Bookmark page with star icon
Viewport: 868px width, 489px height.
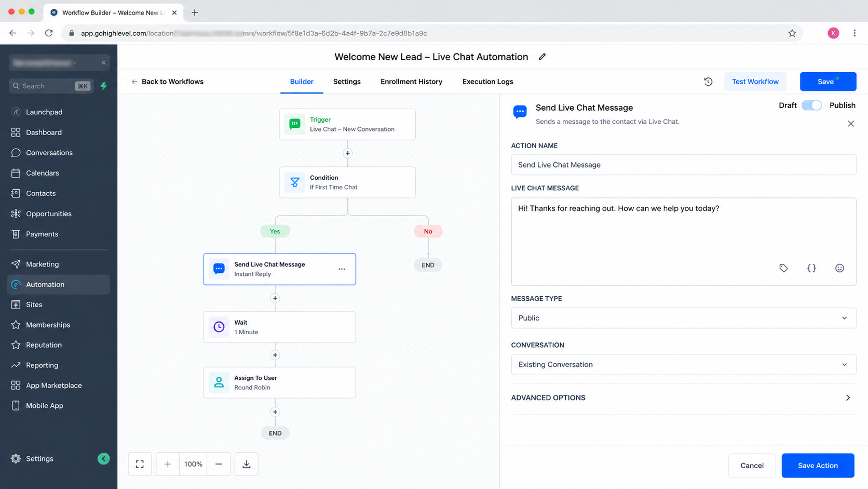[x=792, y=33]
